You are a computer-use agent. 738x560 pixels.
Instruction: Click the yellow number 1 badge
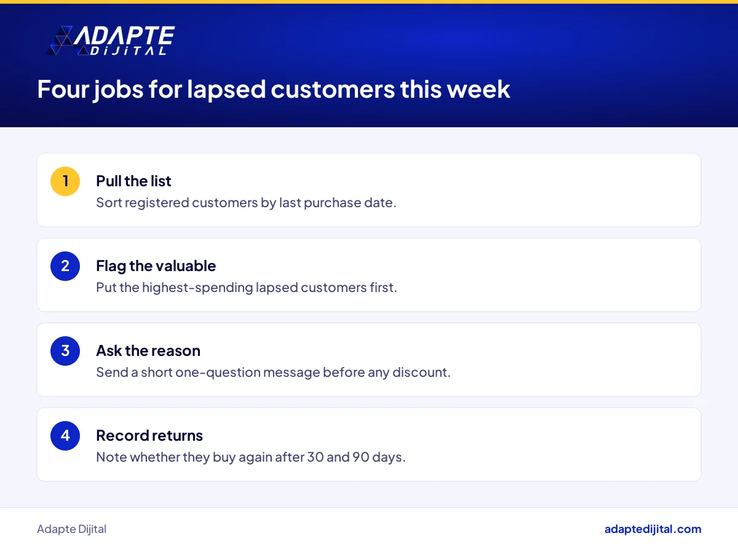point(65,181)
